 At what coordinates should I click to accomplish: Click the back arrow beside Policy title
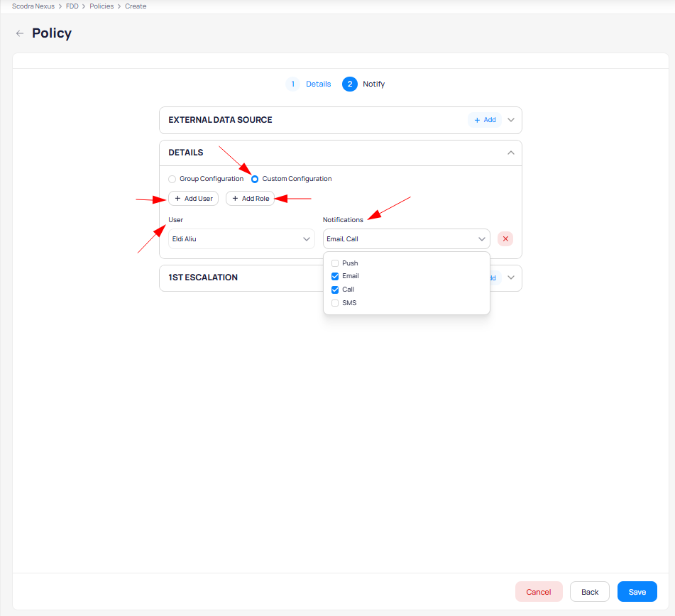pyautogui.click(x=20, y=33)
